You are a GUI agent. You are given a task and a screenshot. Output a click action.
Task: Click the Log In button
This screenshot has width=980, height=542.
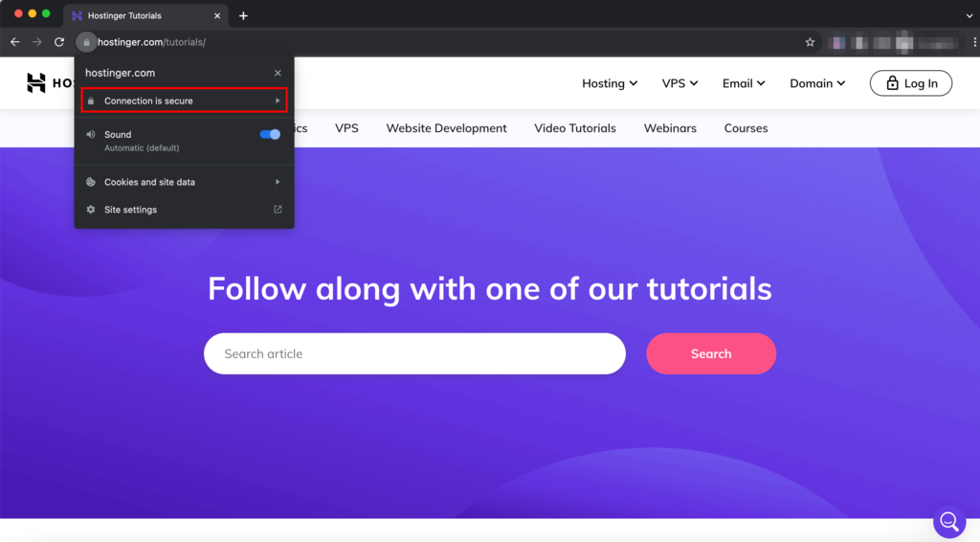click(911, 83)
